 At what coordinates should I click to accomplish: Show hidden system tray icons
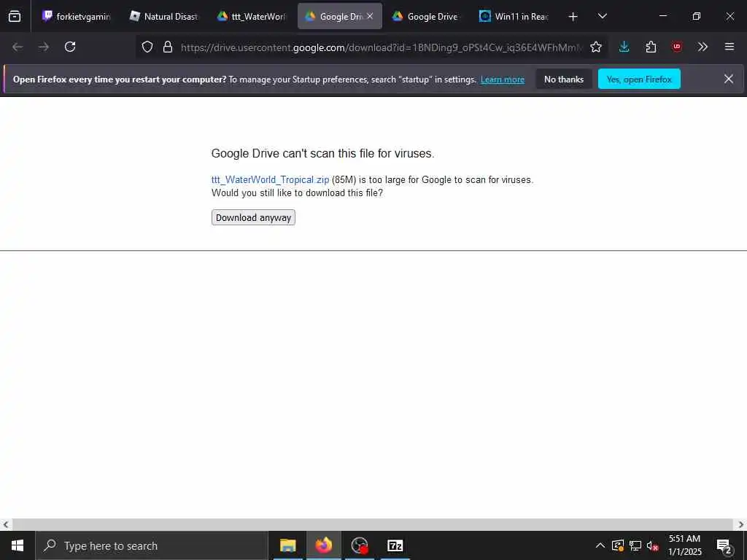[x=600, y=545]
